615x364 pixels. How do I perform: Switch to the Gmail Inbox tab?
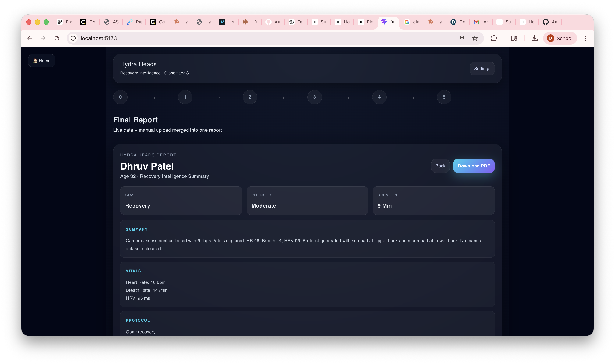tap(481, 22)
